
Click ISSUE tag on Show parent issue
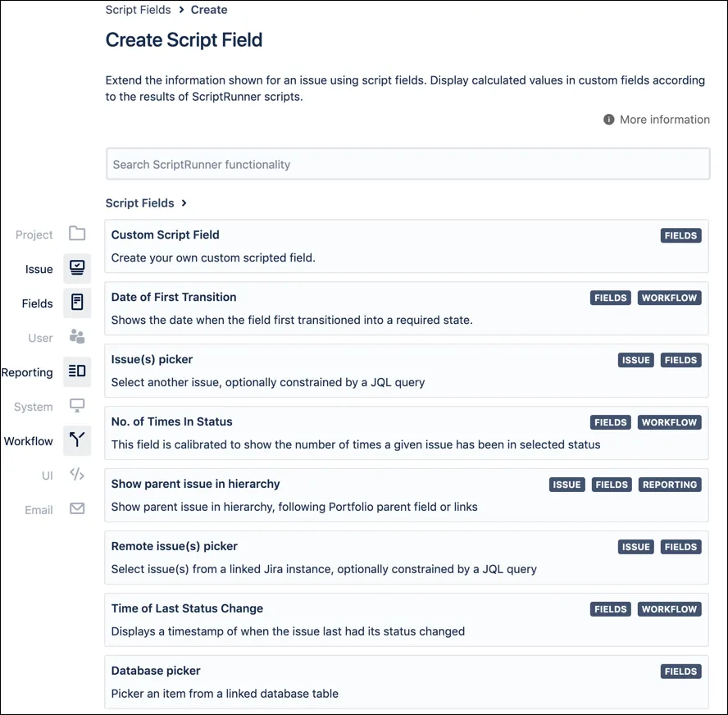566,485
